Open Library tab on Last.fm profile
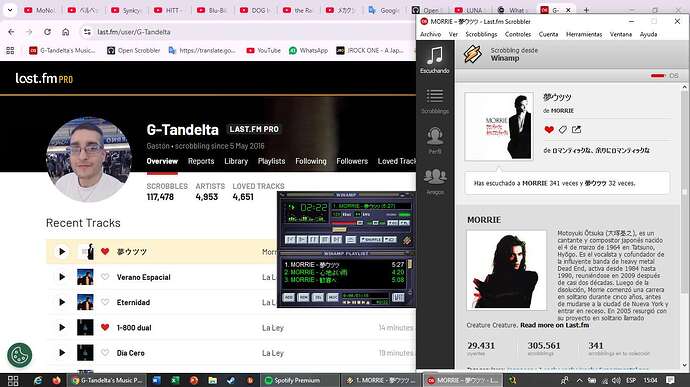 pos(236,161)
